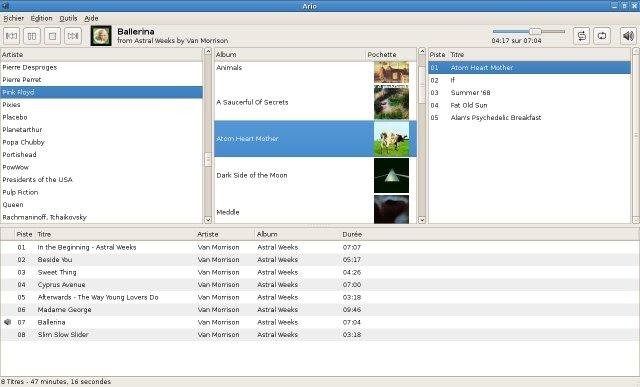Open the Fichier menu
Image resolution: width=640 pixels, height=387 pixels.
13,18
